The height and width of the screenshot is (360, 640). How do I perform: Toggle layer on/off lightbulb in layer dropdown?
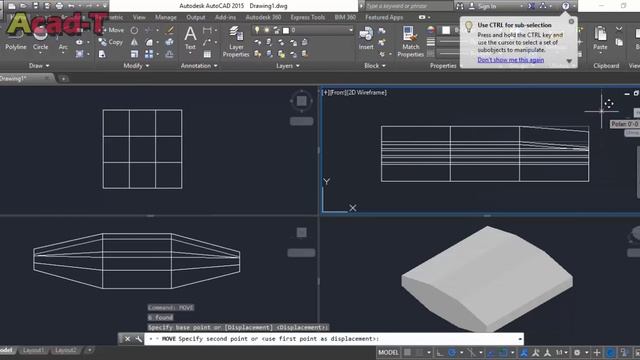[257, 30]
